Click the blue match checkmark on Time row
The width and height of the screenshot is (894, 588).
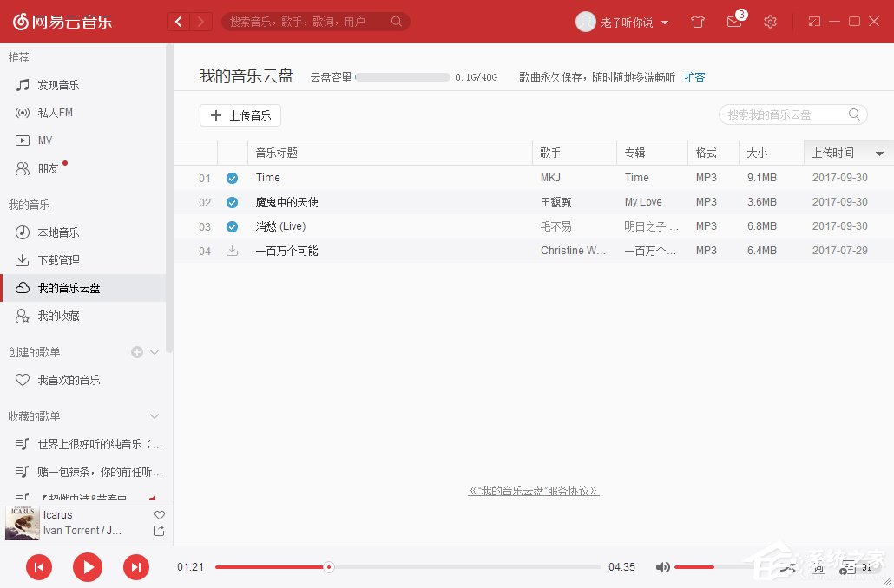pos(232,178)
